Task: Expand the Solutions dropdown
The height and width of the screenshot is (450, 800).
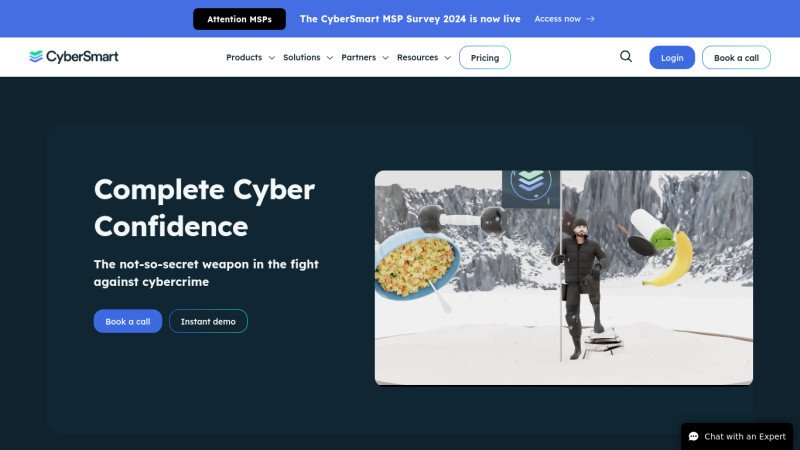Action: 308,58
